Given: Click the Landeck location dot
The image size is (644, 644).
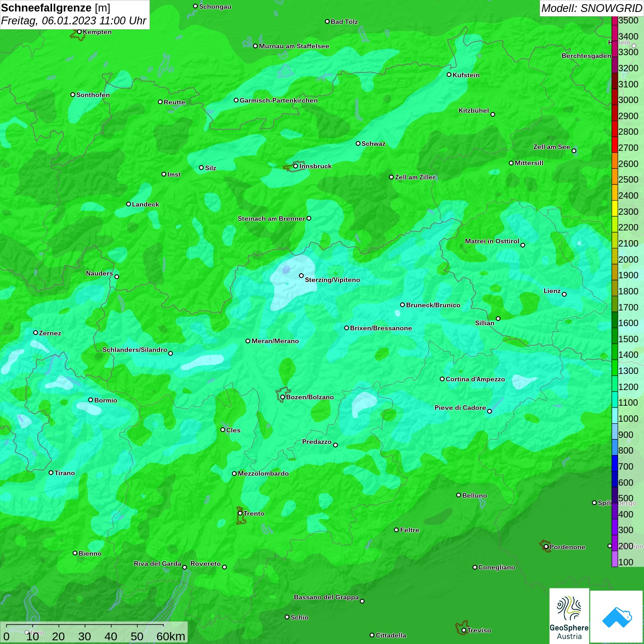Looking at the screenshot, I should 128,204.
